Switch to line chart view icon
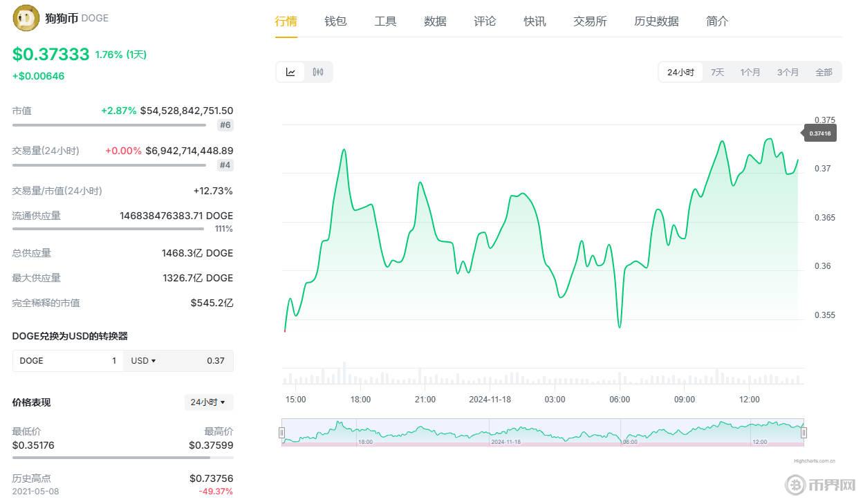The height and width of the screenshot is (504, 863). click(290, 72)
